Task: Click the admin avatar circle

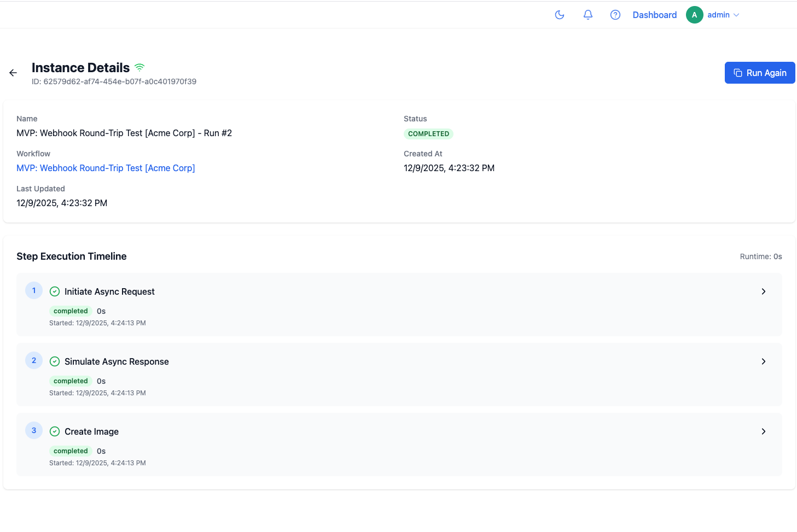Action: tap(694, 15)
